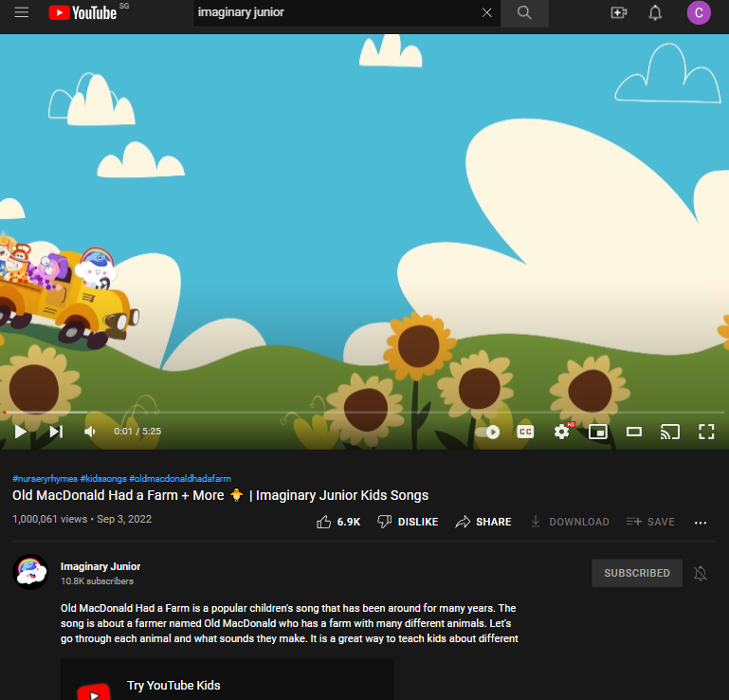Click the 10.8K subscribers text
This screenshot has height=700, width=729.
pos(98,581)
